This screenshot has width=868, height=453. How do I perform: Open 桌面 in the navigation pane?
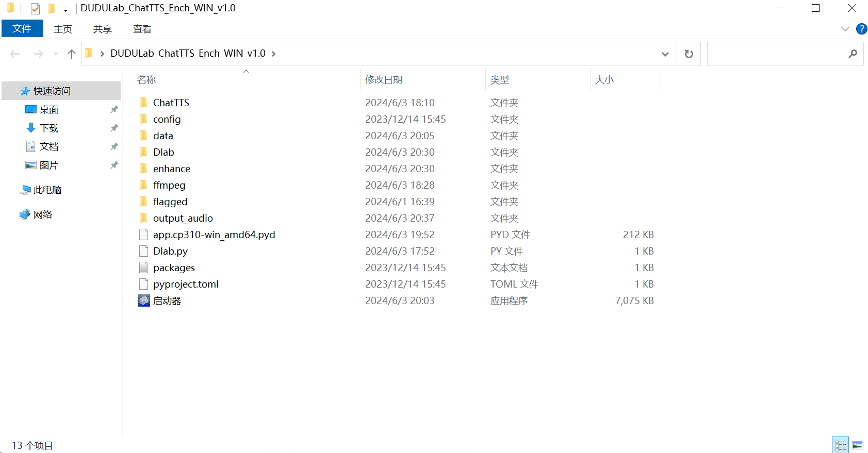pos(49,109)
